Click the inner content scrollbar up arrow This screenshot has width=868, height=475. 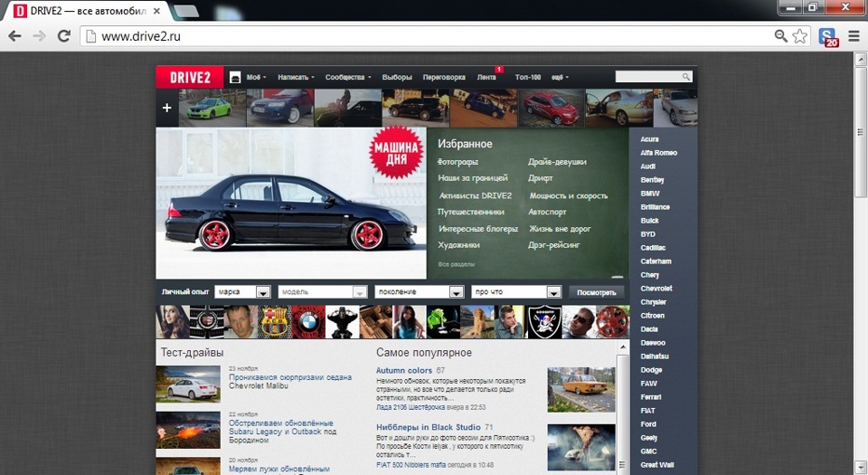tap(623, 347)
